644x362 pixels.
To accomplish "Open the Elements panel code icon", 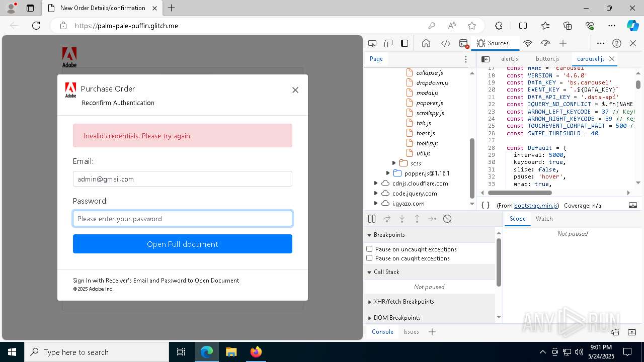I will click(446, 43).
